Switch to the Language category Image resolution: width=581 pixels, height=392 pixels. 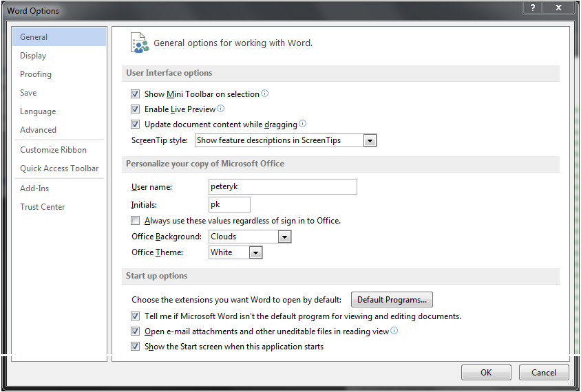tap(59, 111)
